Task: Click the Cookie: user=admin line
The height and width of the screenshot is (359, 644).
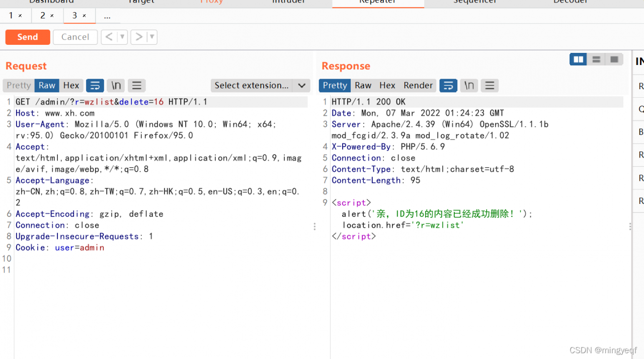Action: pos(60,248)
